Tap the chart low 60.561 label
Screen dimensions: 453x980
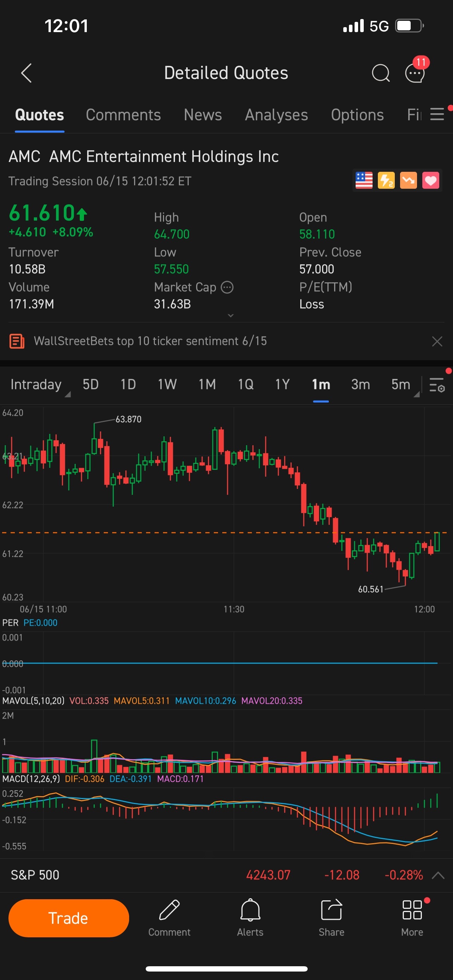370,589
